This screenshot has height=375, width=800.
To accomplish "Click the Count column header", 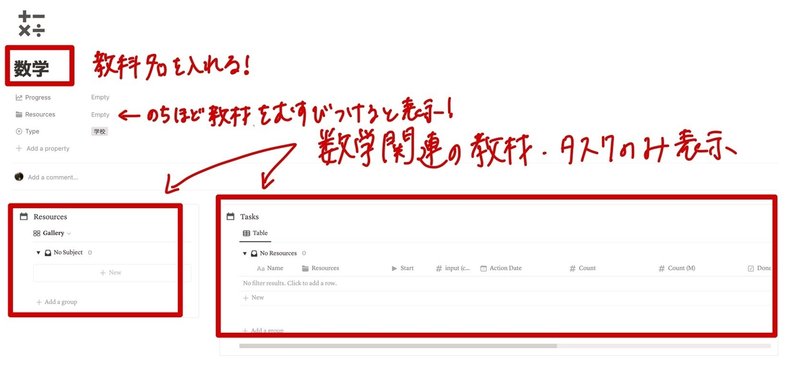I will coord(583,268).
